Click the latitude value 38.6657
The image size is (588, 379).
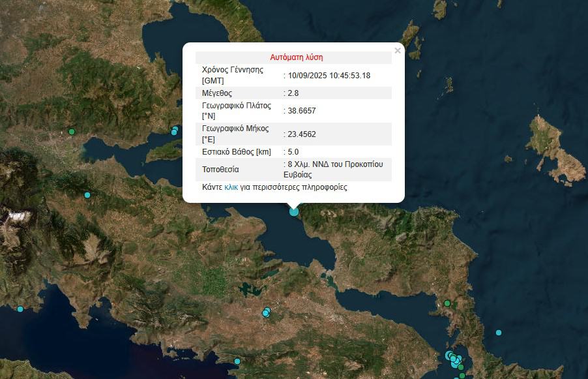coord(301,111)
